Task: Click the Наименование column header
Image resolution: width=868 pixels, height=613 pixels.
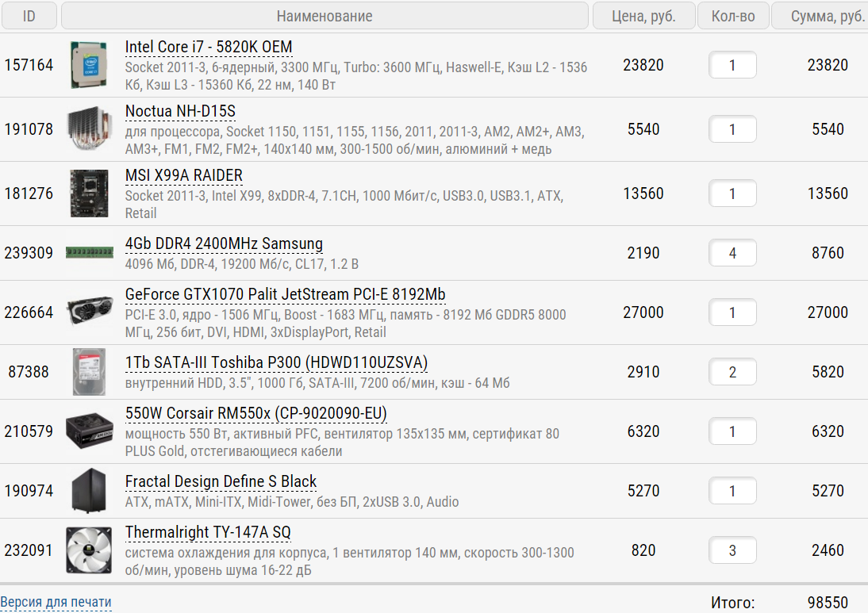Action: pyautogui.click(x=325, y=16)
